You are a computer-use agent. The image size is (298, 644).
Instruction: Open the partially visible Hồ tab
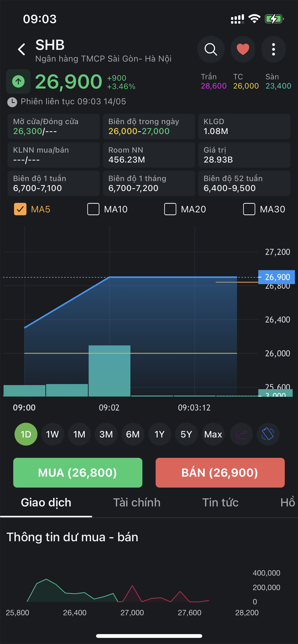(x=288, y=502)
